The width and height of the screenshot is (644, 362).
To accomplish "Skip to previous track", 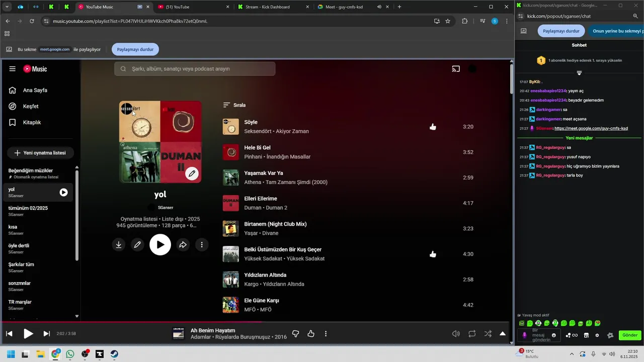I will point(9,333).
